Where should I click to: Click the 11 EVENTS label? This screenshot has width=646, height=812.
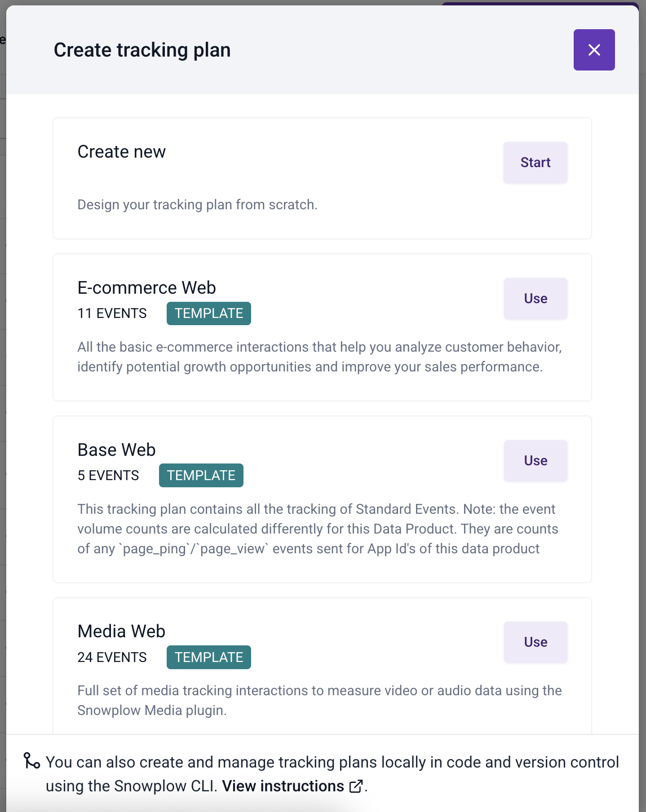point(112,313)
